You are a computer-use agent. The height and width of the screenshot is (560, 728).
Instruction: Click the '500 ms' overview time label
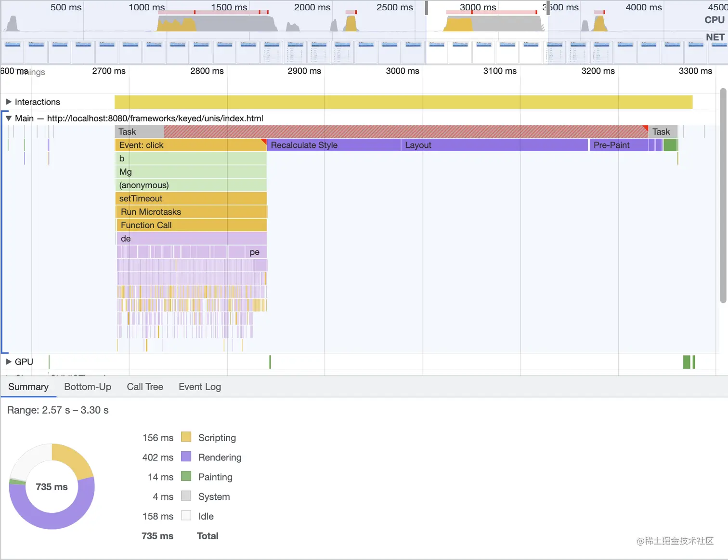(x=66, y=7)
